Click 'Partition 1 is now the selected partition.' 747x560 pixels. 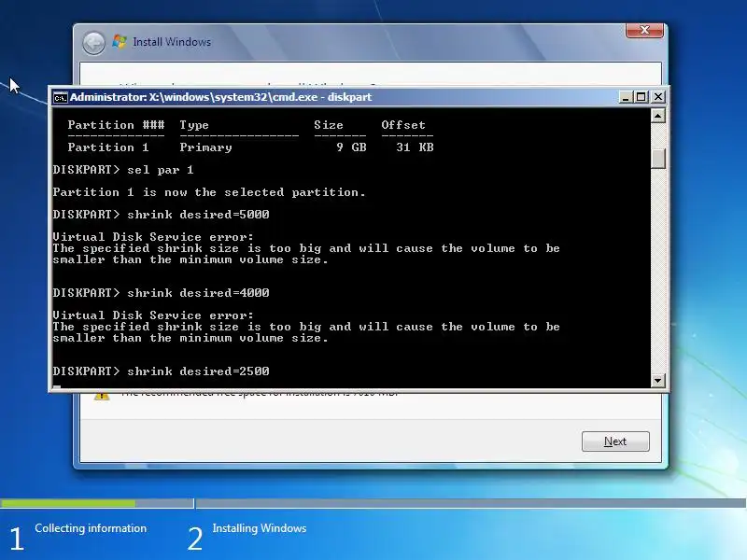209,192
